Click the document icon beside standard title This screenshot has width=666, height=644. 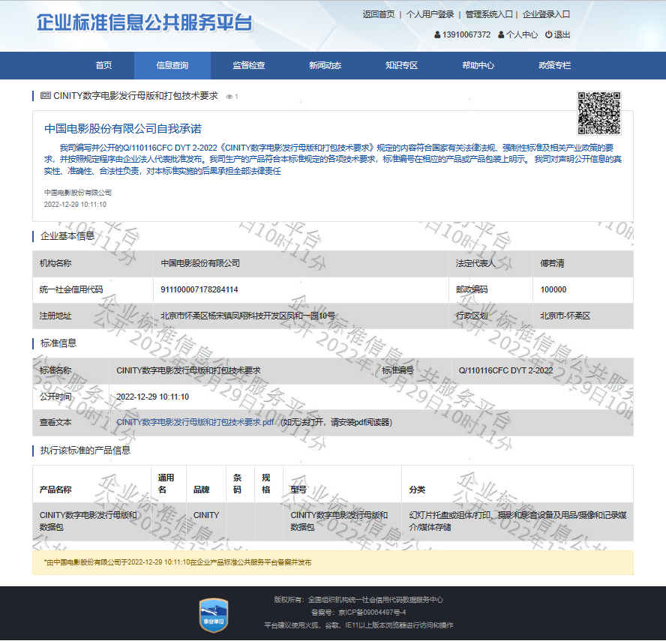[x=46, y=95]
